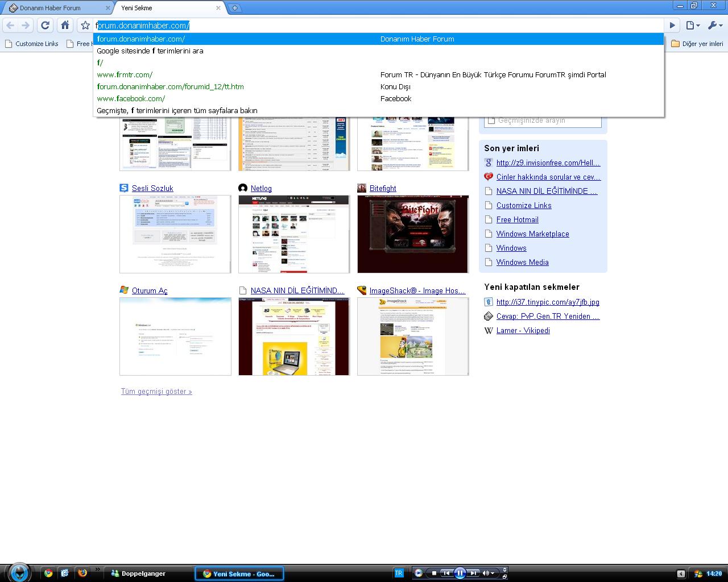
Task: Click the browser back arrow button
Action: click(x=10, y=25)
